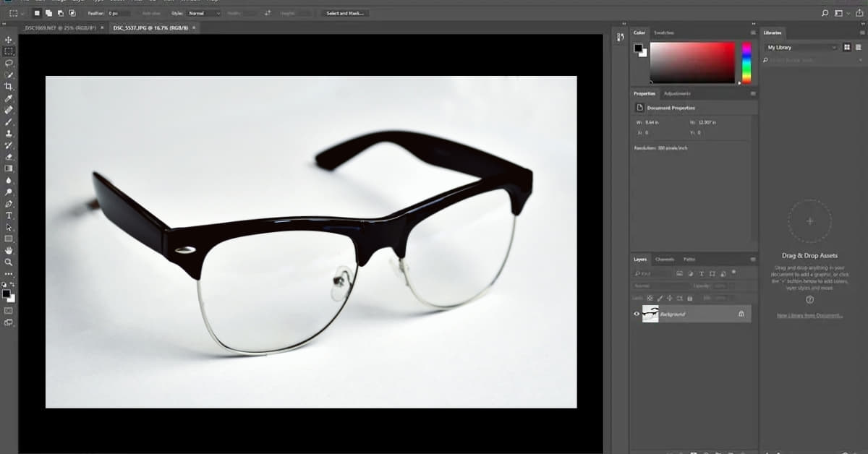The width and height of the screenshot is (868, 454).
Task: Select the History Brush tool
Action: pyautogui.click(x=9, y=145)
